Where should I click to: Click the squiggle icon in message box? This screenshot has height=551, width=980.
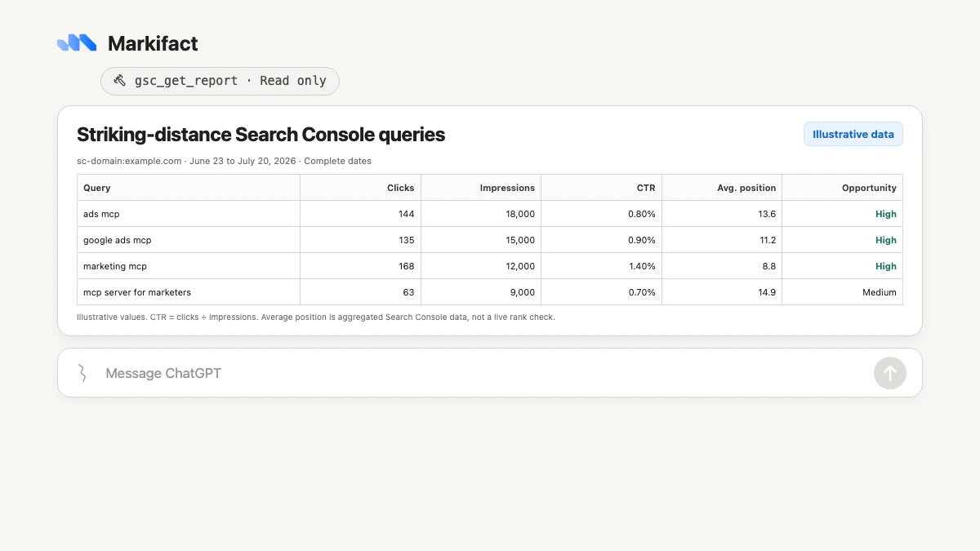point(82,373)
